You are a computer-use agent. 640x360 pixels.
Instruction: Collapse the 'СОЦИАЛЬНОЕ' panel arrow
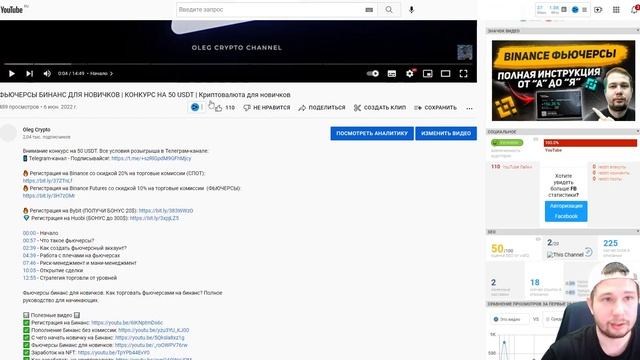(637, 131)
